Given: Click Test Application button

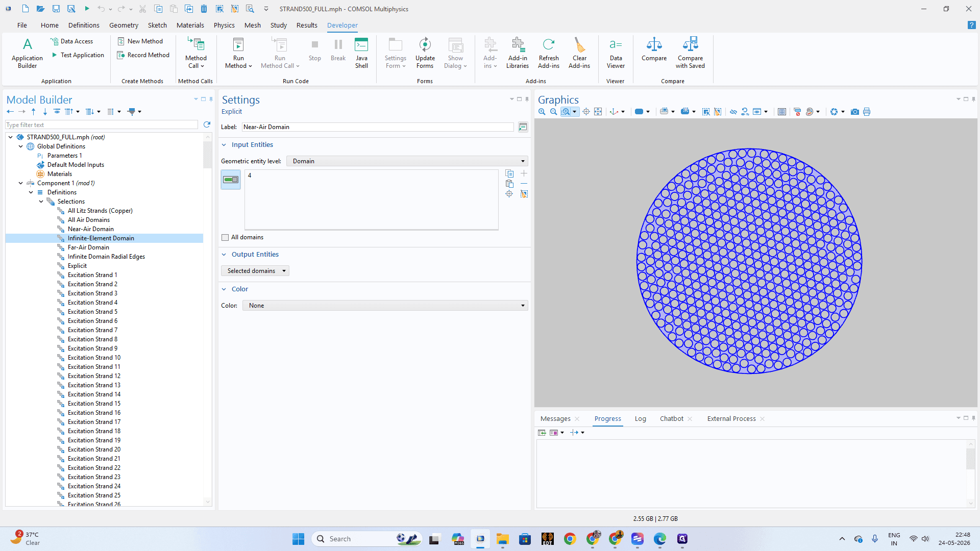Looking at the screenshot, I should point(78,55).
